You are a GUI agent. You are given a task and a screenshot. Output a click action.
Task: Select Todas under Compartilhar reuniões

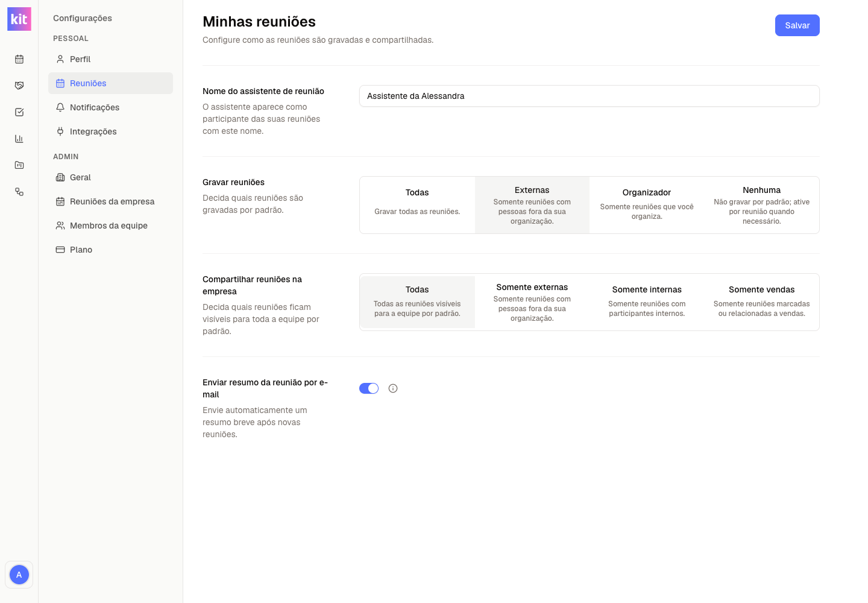pyautogui.click(x=417, y=302)
